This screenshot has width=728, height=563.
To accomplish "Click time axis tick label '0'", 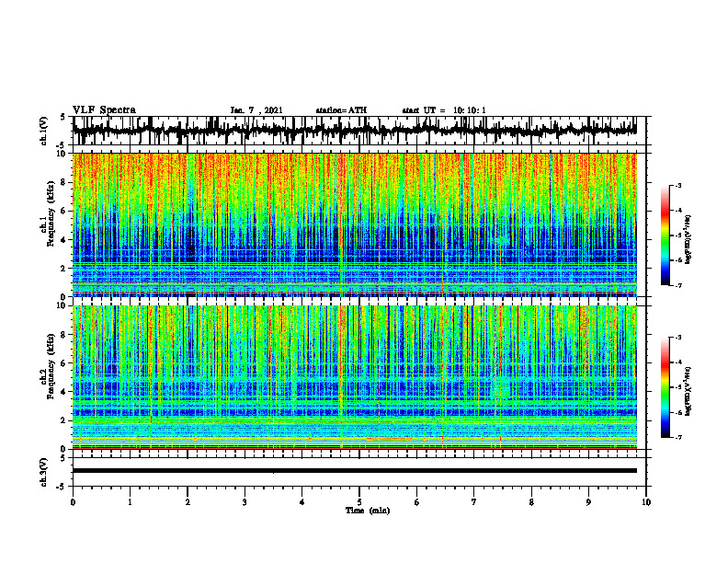I will [73, 502].
